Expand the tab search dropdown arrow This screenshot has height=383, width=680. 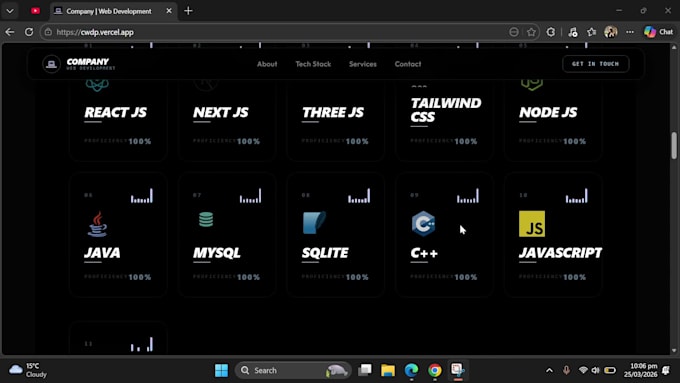point(10,11)
